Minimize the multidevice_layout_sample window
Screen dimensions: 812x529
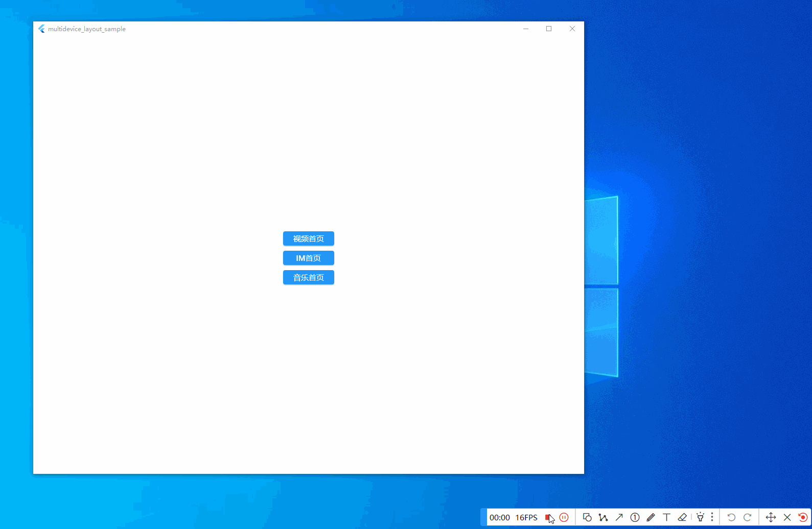click(526, 29)
